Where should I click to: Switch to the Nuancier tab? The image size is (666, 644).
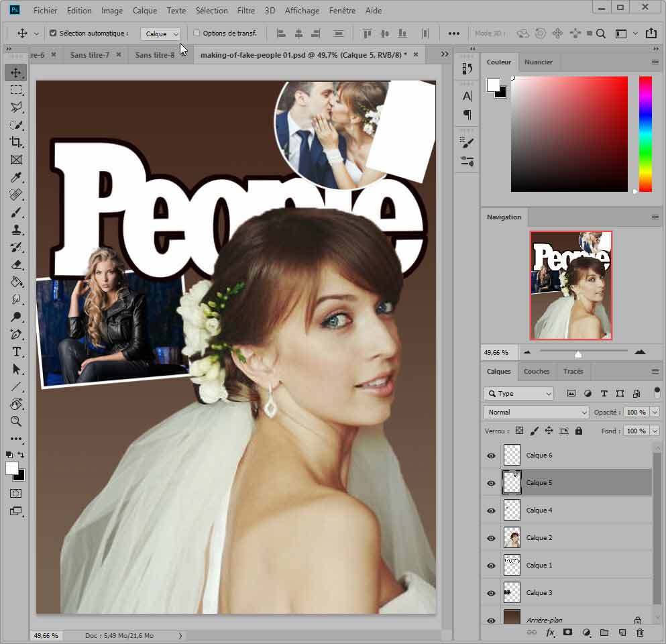538,62
